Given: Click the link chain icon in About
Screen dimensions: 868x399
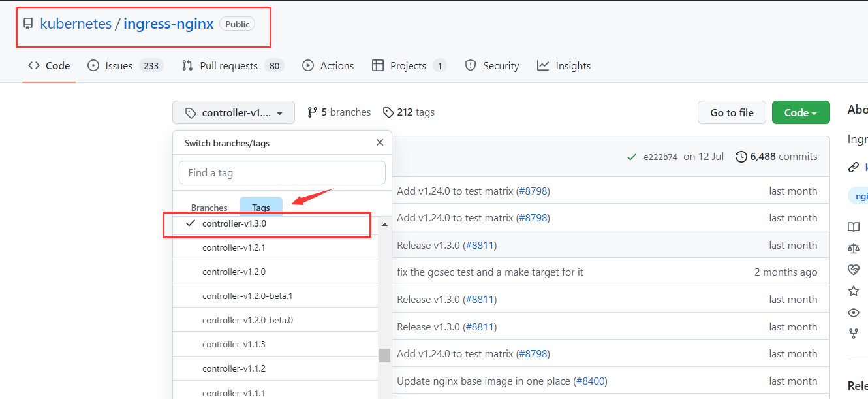Looking at the screenshot, I should tap(854, 167).
